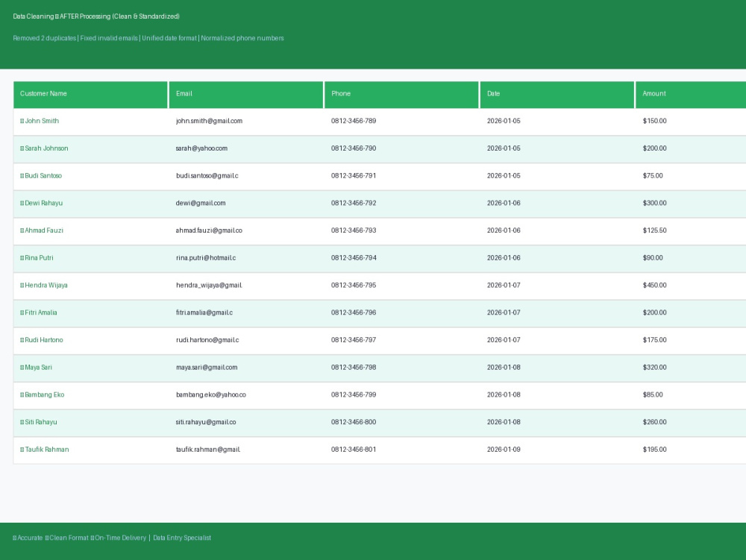Screen dimensions: 746x560
Task: Click the date in Maya Sari's row
Action: pyautogui.click(x=504, y=368)
